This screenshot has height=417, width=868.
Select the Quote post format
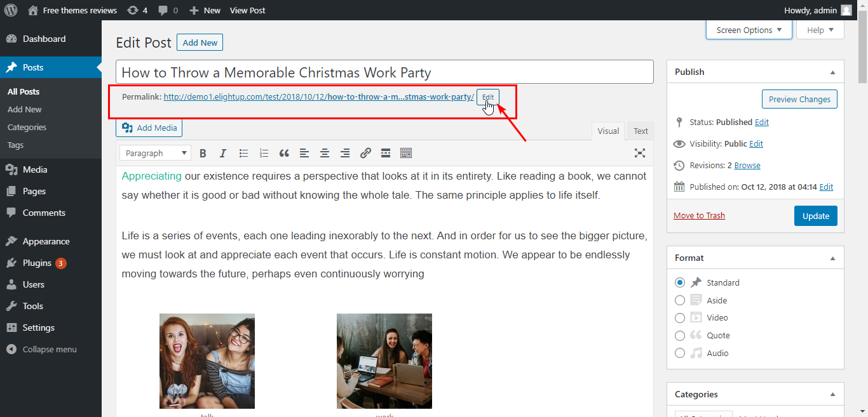680,335
